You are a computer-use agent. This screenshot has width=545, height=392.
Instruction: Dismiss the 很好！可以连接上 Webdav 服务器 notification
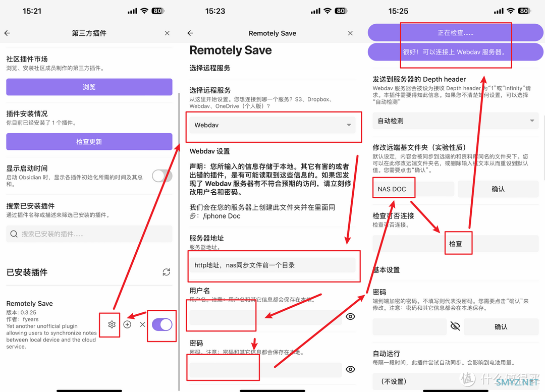tap(456, 52)
